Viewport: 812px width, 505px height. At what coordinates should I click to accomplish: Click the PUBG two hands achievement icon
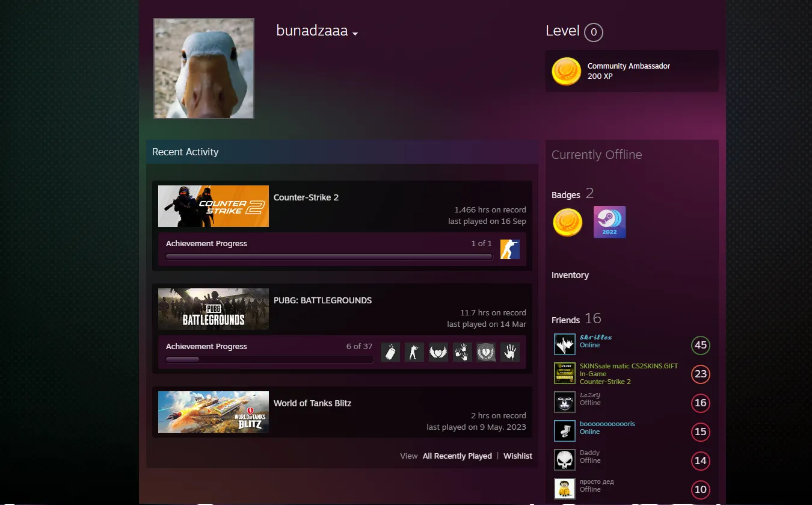463,352
